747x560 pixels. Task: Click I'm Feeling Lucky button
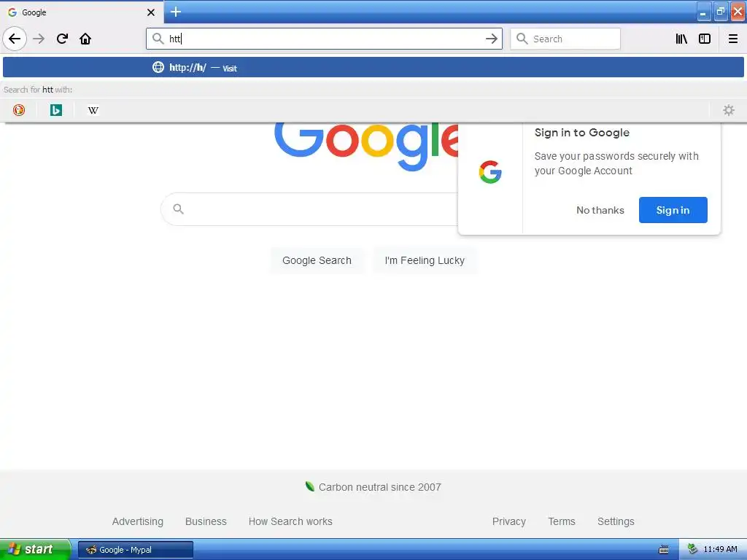425,260
